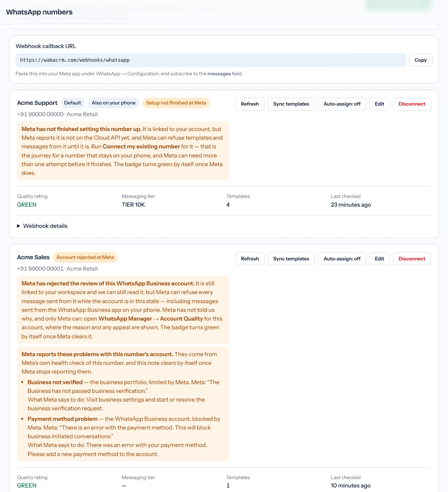Click 'GREEN' quality rating for Acme Support
This screenshot has height=492, width=448.
coord(27,205)
